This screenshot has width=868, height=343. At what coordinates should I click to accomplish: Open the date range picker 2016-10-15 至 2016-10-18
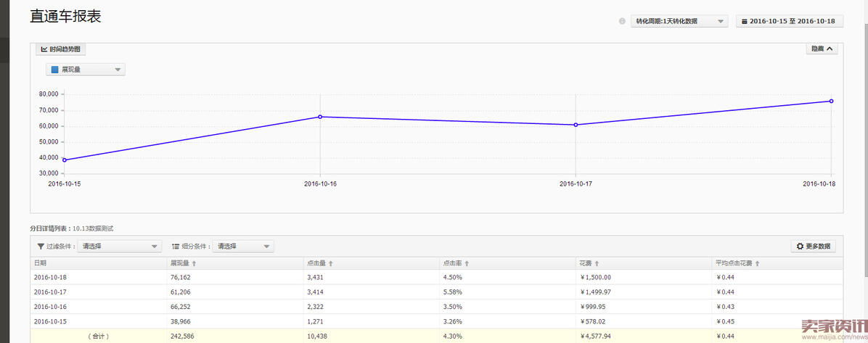[x=789, y=21]
